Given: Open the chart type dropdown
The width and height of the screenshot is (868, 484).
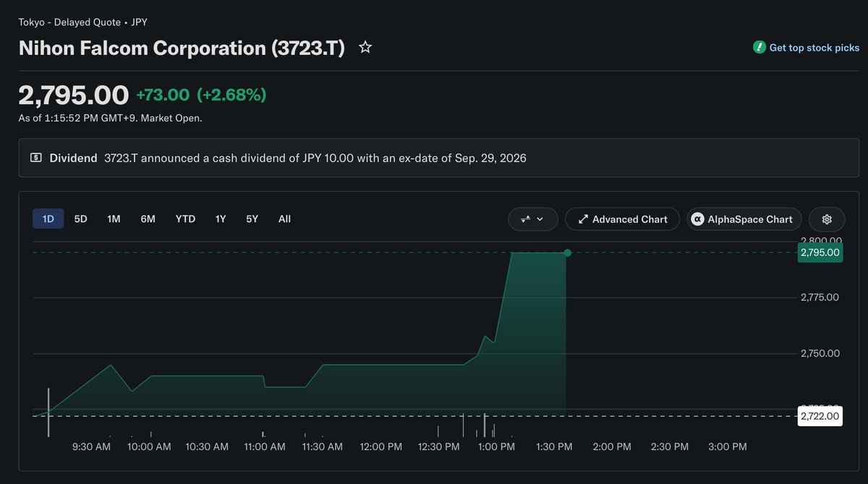Looking at the screenshot, I should coord(533,219).
